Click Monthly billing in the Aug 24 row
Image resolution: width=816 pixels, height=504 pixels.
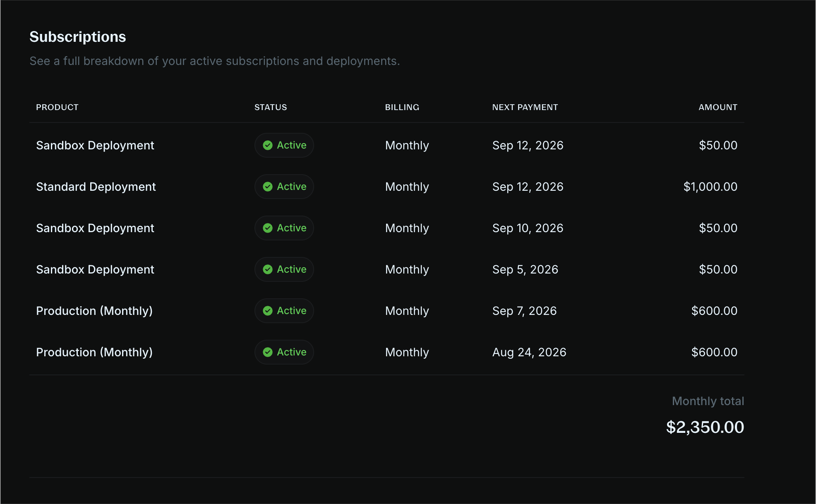407,352
